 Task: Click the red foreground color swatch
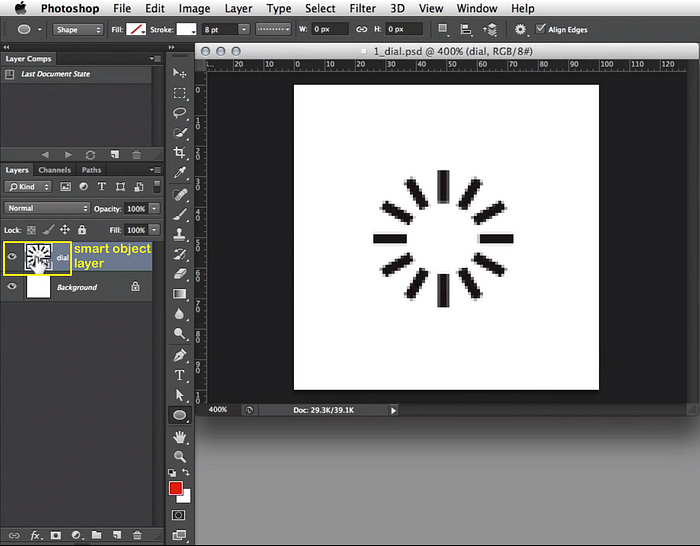tap(175, 488)
